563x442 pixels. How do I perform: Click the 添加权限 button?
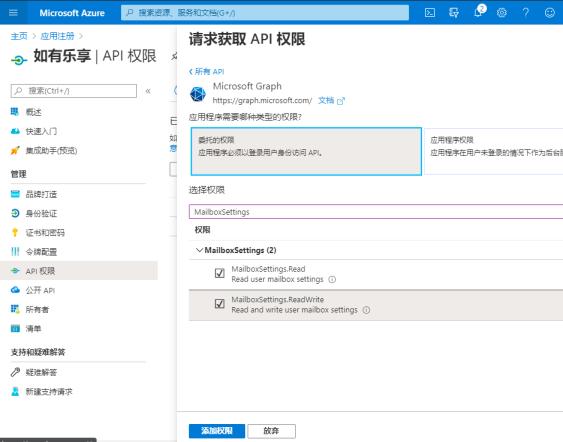[217, 431]
